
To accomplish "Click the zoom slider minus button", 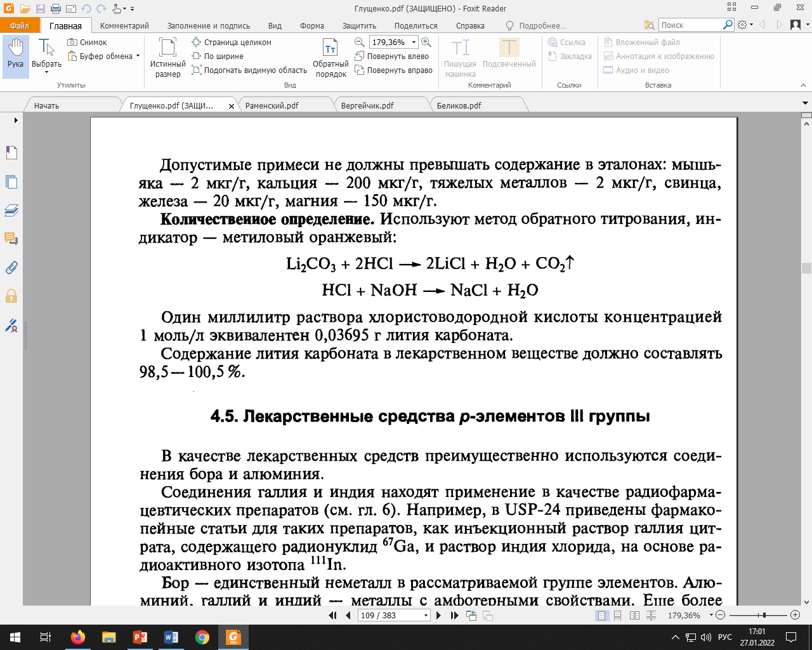I will [721, 615].
